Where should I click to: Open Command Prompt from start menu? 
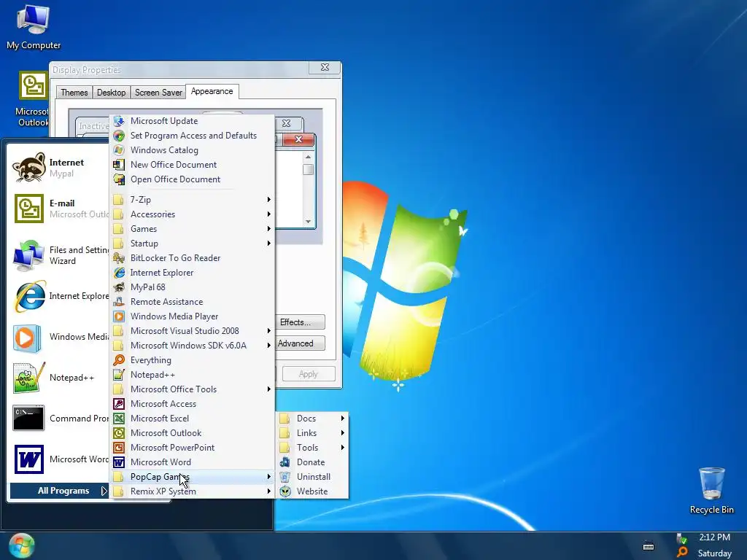click(60, 418)
